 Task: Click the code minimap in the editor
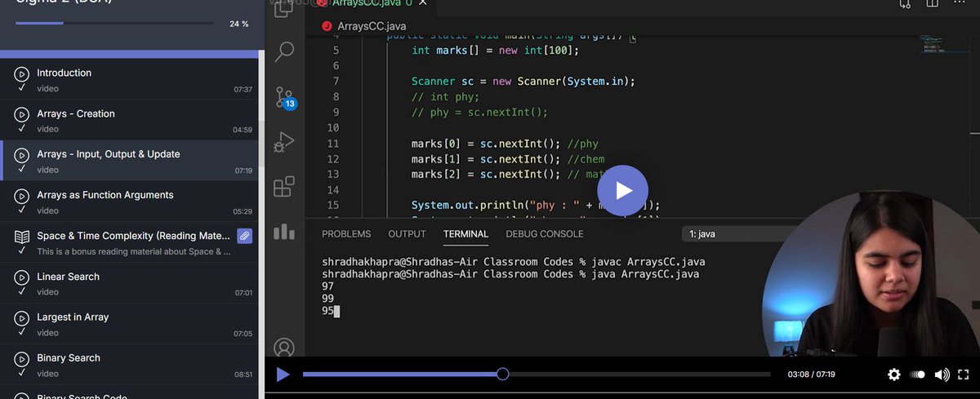point(932,45)
